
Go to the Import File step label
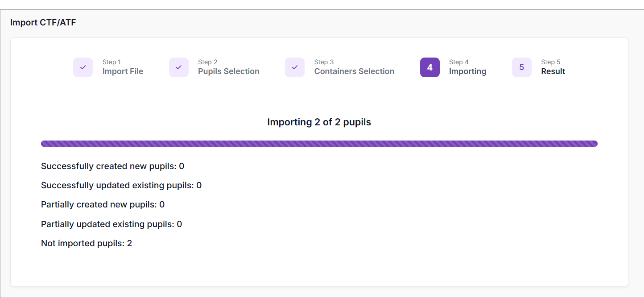(123, 71)
